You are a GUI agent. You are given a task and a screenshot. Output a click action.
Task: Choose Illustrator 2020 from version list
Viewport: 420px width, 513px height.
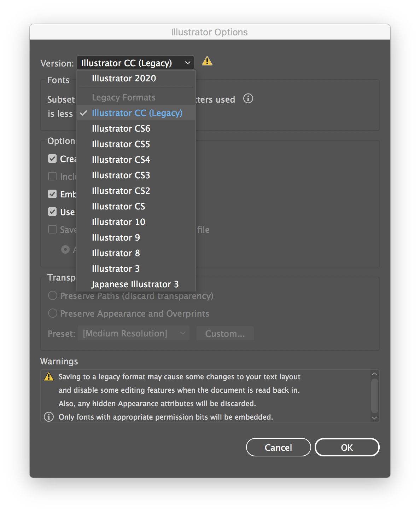pos(124,78)
